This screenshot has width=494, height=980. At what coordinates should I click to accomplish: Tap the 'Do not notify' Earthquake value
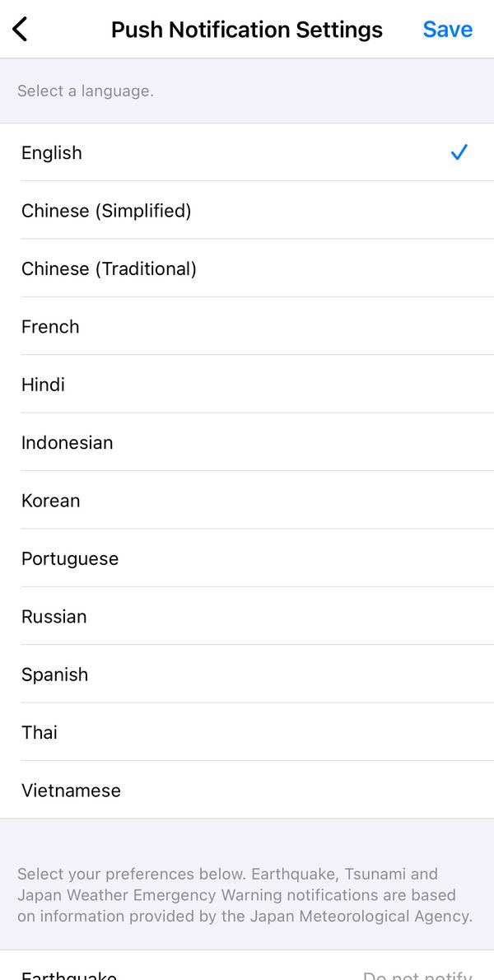(x=417, y=975)
